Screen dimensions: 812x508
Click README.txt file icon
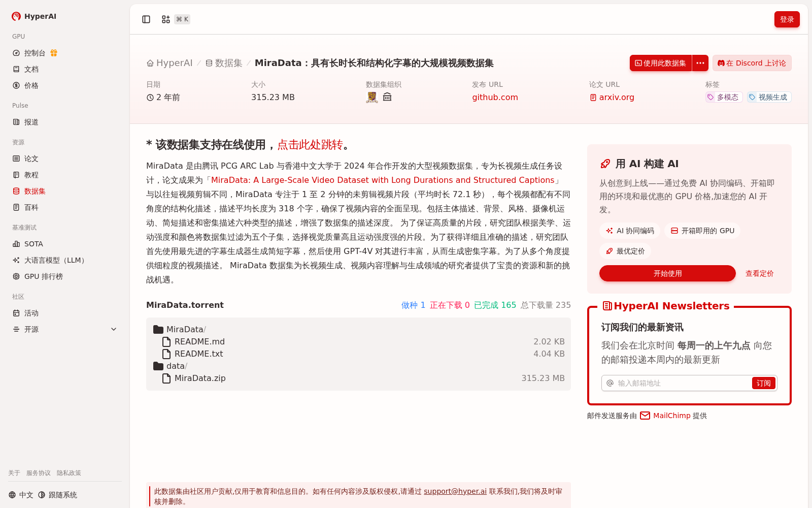click(x=166, y=354)
